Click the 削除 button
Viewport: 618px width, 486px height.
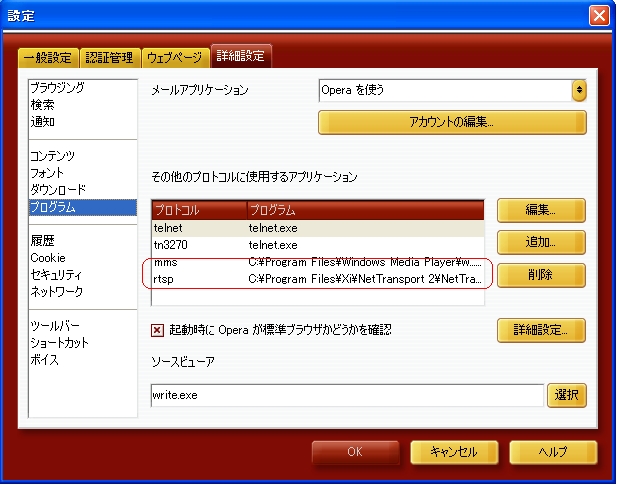pos(541,275)
